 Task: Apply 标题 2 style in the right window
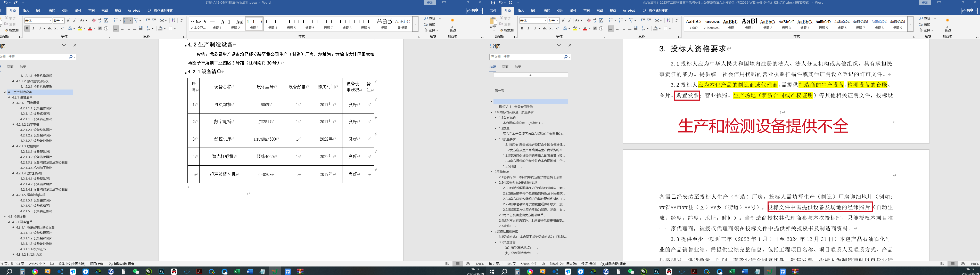[x=767, y=24]
